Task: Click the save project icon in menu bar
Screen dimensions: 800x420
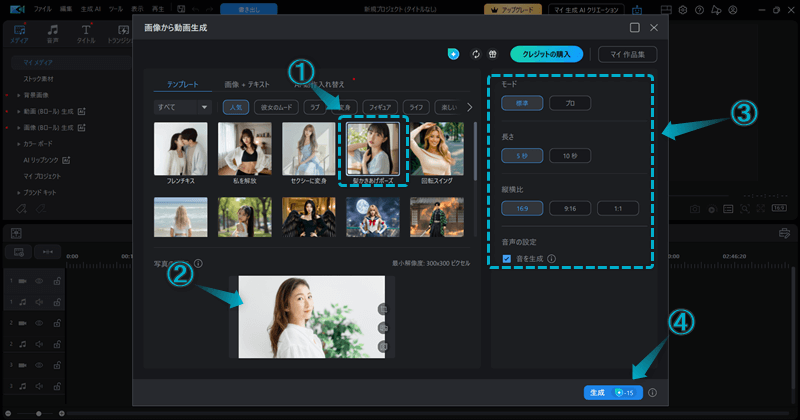Action: [181, 9]
